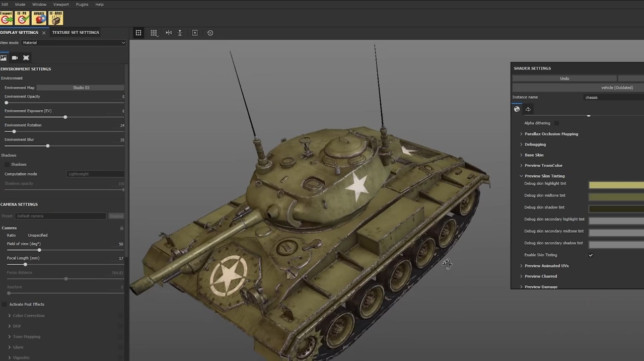
Task: Click the post-effects frame icon
Action: click(x=26, y=57)
